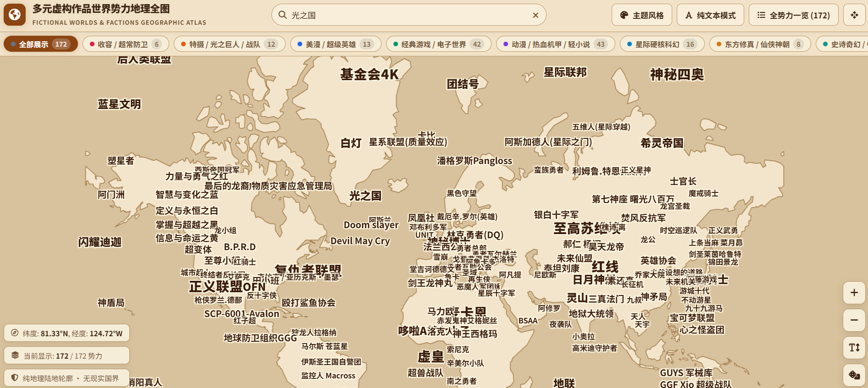Image resolution: width=868 pixels, height=388 pixels.
Task: Click the 监控人 Macross label
Action: click(328, 376)
